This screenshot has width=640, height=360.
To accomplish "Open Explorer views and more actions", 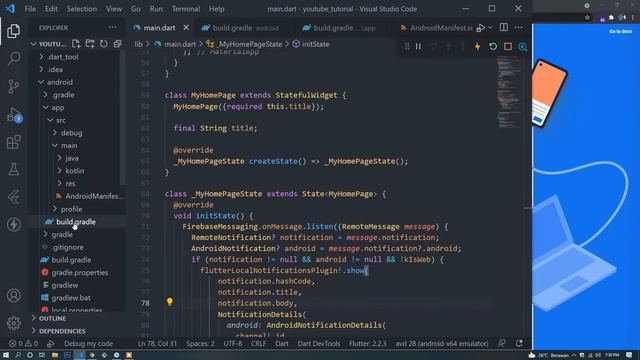I will [x=112, y=27].
